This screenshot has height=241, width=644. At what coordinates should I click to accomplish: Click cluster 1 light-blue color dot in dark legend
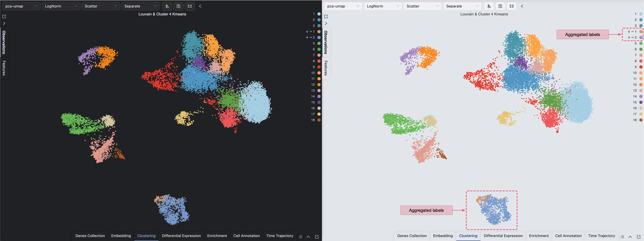pyautogui.click(x=319, y=14)
